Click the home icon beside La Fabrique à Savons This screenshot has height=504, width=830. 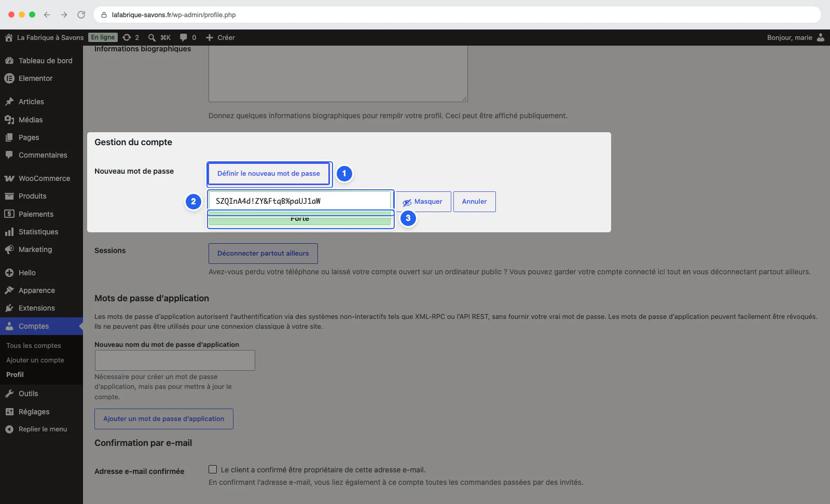tap(9, 37)
